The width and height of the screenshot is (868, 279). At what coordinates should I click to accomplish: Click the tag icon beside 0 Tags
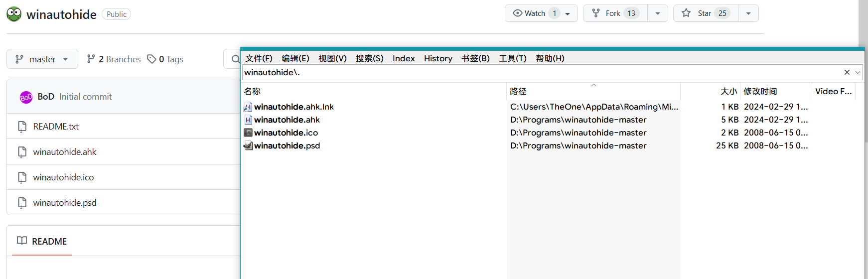151,59
